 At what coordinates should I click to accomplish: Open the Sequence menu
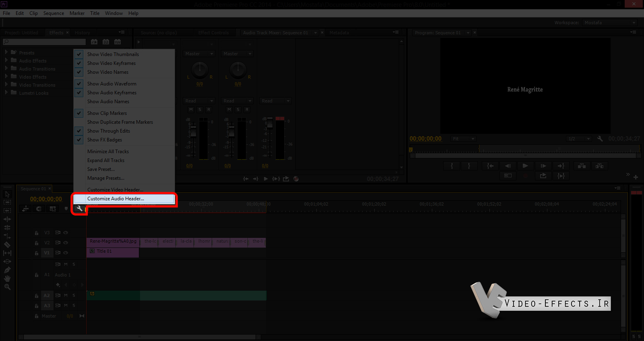(54, 13)
